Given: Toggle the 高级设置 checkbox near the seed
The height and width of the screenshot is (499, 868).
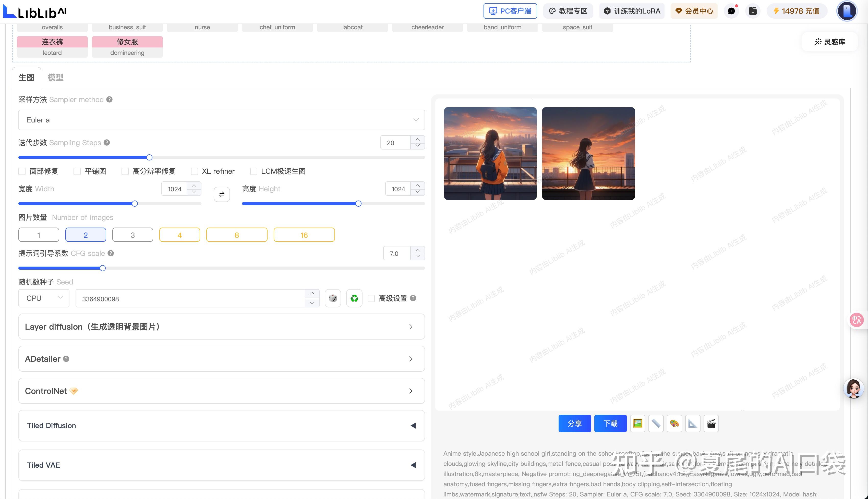Looking at the screenshot, I should pyautogui.click(x=371, y=298).
